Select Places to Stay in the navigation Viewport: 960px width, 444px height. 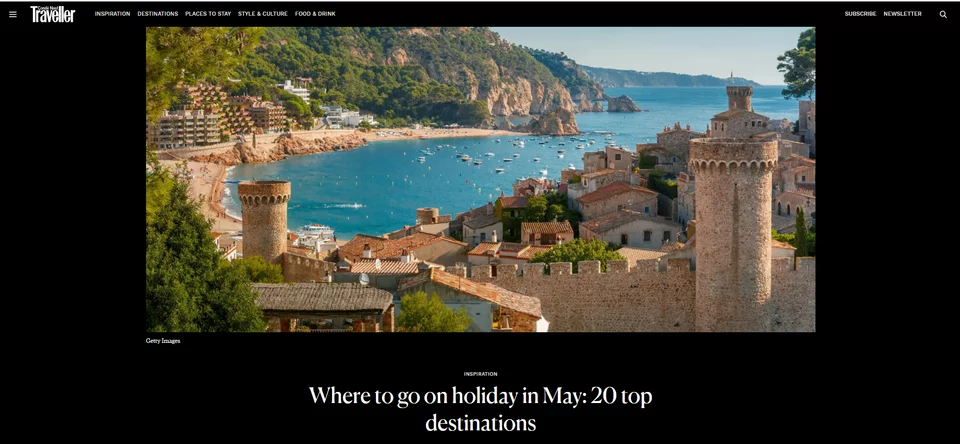pos(208,13)
